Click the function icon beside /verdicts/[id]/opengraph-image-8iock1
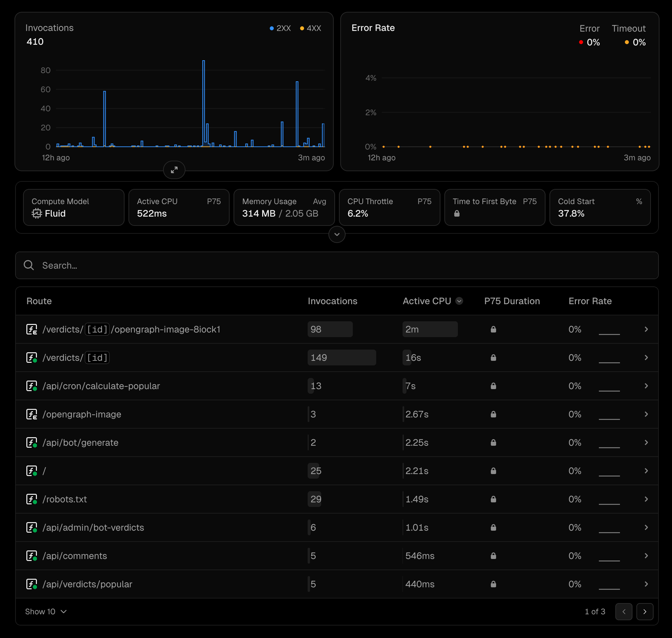Viewport: 672px width, 638px height. coord(32,329)
